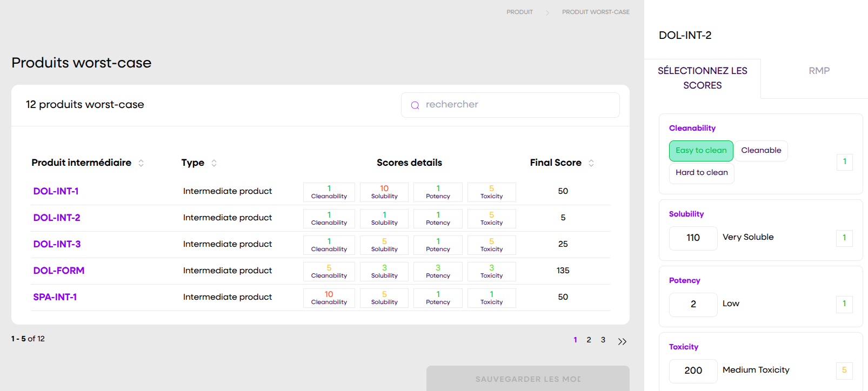Select current page 1 in pagination

pyautogui.click(x=575, y=340)
